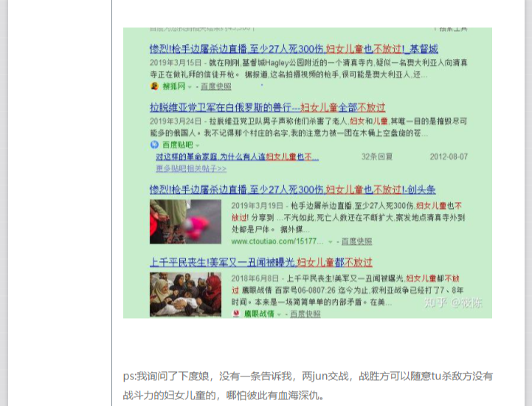532x406 pixels.
Task: Expand dropdown arrow beside 百度贴吧
Action: tap(198, 145)
